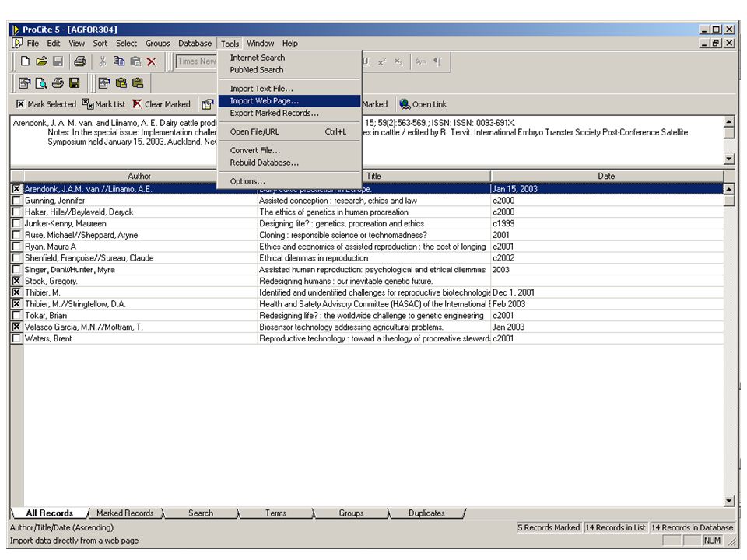Image resolution: width=747 pixels, height=560 pixels.
Task: Click the Paste clipboard icon in the top toolbar
Action: pos(135,61)
